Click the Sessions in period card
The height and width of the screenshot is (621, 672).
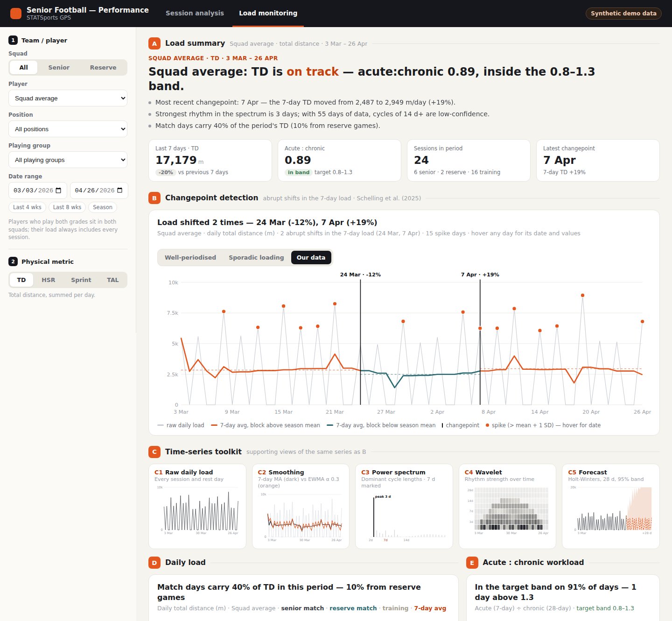[x=469, y=160]
